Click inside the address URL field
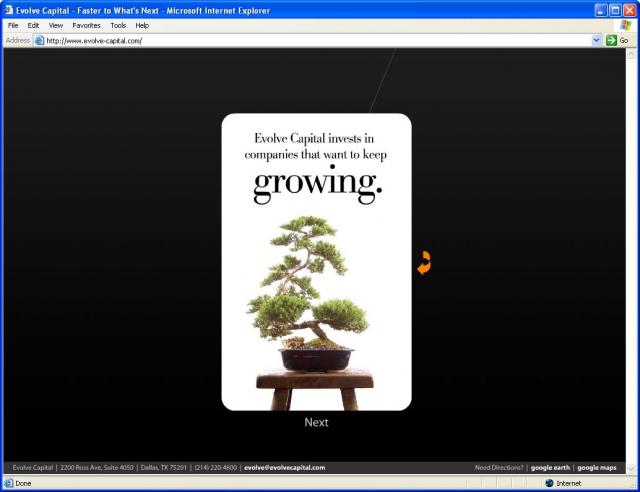The height and width of the screenshot is (492, 640). click(300, 40)
